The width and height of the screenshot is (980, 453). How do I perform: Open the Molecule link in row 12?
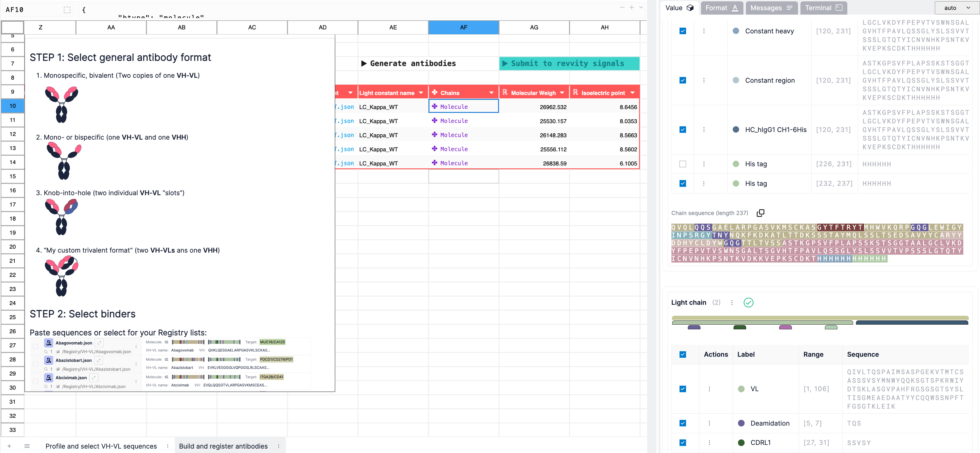pos(454,135)
